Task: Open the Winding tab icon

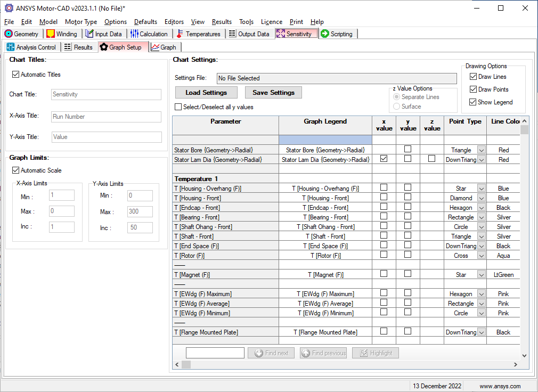Action: [51, 34]
